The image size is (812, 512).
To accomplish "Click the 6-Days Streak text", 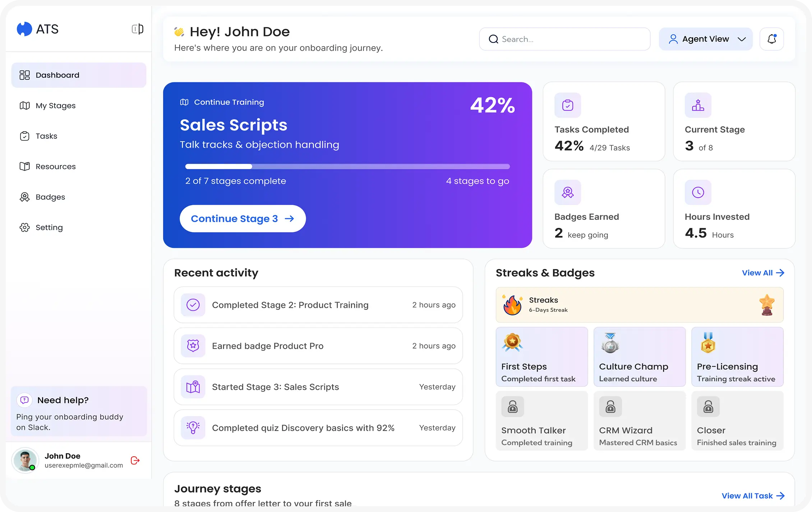I will [x=548, y=310].
